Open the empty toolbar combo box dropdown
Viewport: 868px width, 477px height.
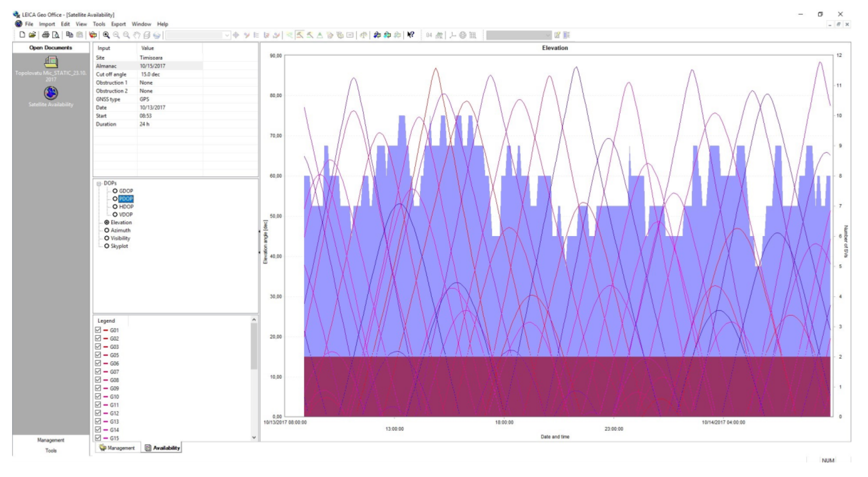[227, 35]
